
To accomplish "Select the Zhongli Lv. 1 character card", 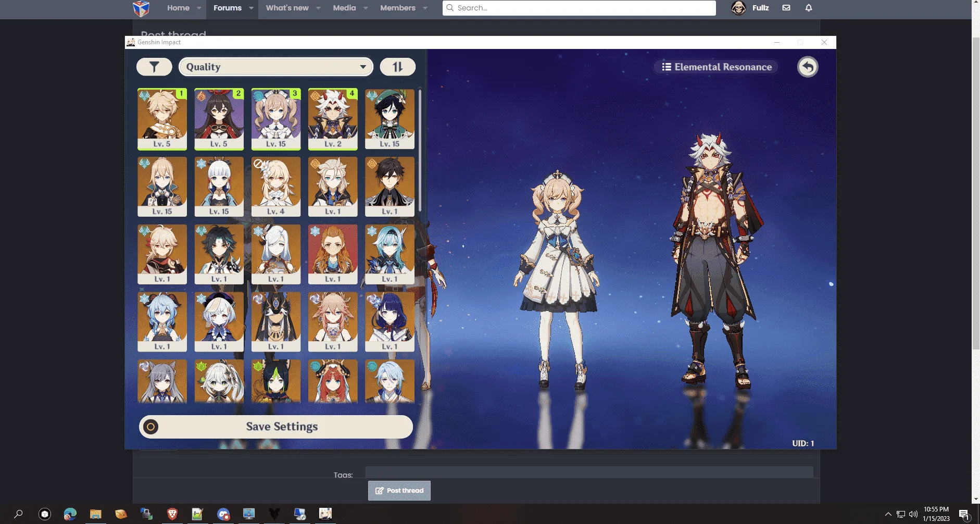I will pos(390,186).
